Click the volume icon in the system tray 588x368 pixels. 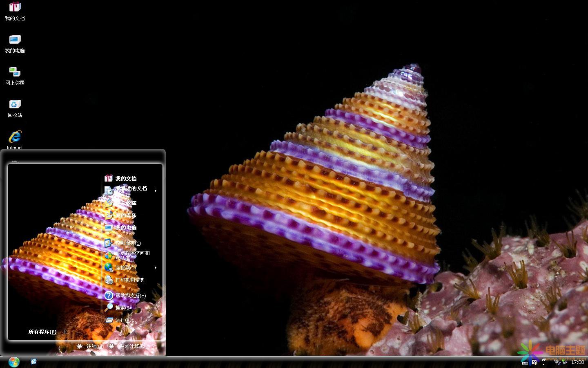click(x=557, y=362)
